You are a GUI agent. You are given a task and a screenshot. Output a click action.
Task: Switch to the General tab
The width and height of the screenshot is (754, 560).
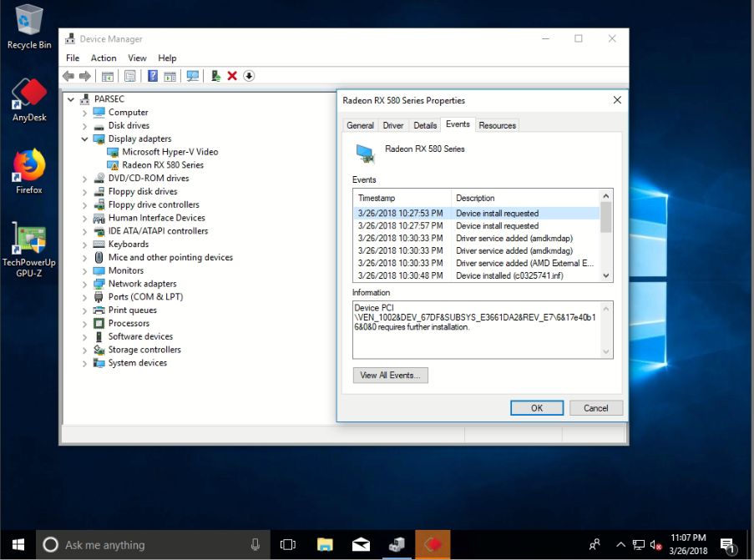[x=360, y=125]
